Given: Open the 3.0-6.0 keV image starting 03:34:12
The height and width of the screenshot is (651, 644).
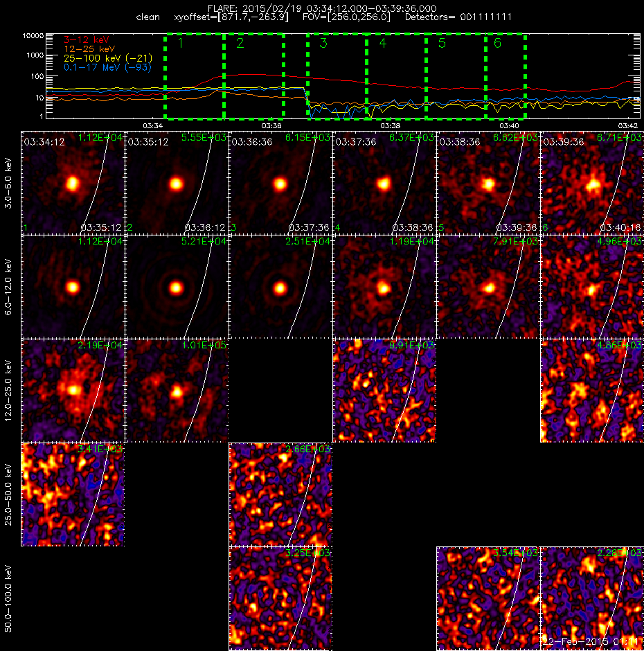Looking at the screenshot, I should tap(73, 183).
